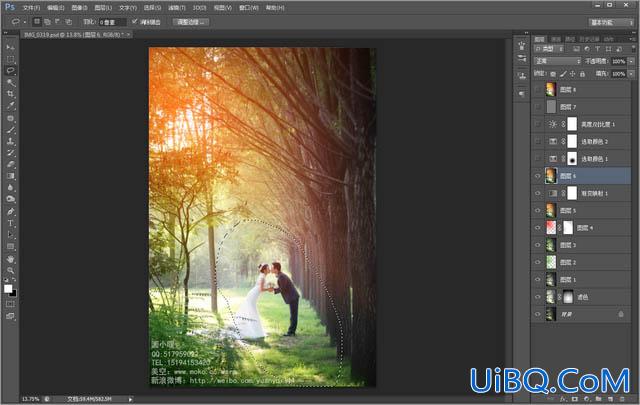This screenshot has height=405, width=640.
Task: Select the Gradient tool
Action: pyautogui.click(x=11, y=176)
